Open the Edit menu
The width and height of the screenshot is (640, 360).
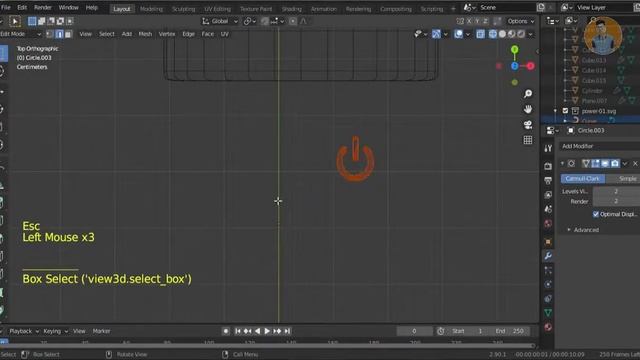point(22,8)
